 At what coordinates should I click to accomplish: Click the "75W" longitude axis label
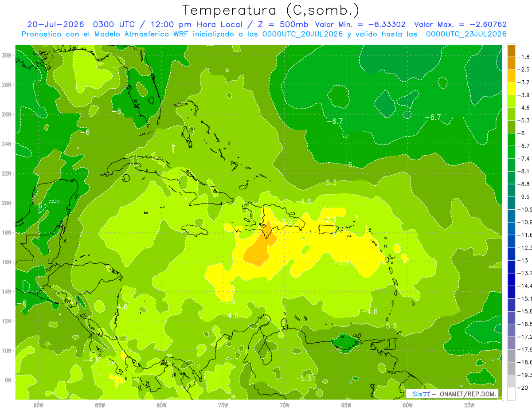223,405
